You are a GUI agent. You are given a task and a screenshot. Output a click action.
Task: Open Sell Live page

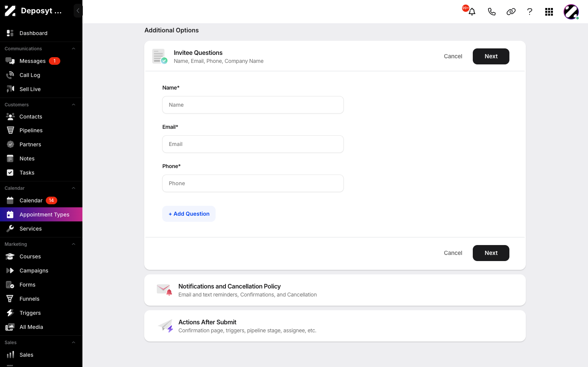(41, 89)
